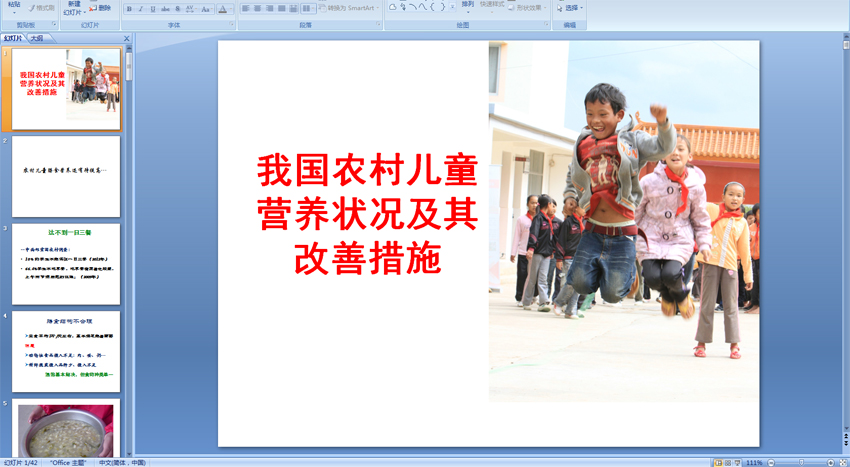Screen dimensions: 850x467
Task: Toggle bold formatting with the B button
Action: [x=129, y=9]
